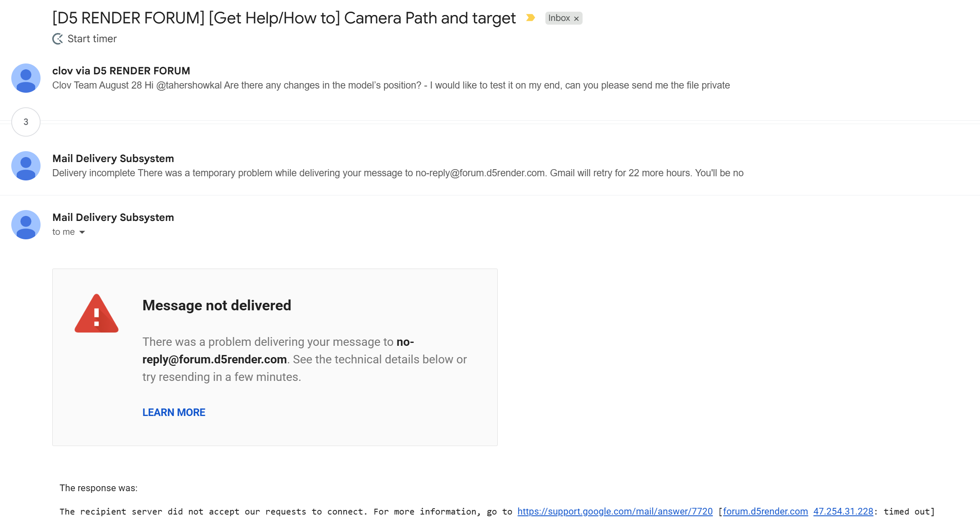Click the expanded Mail Delivery Subsystem sender name

tap(113, 217)
